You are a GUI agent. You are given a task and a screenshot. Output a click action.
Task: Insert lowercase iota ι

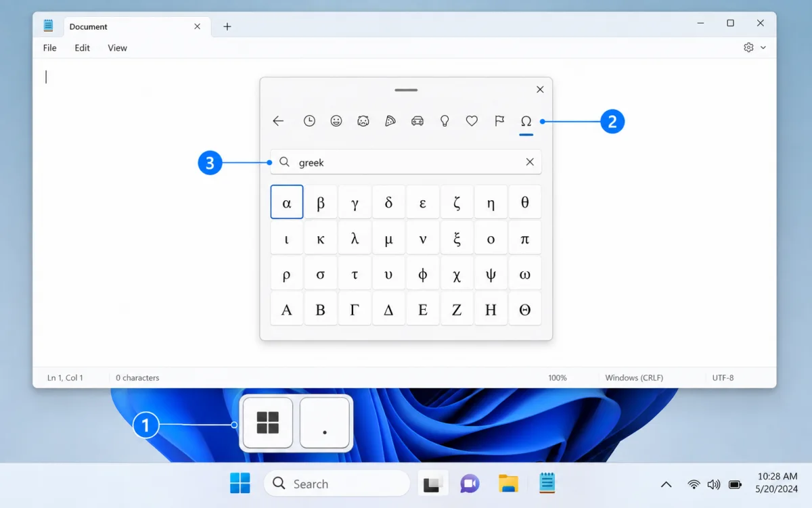287,238
